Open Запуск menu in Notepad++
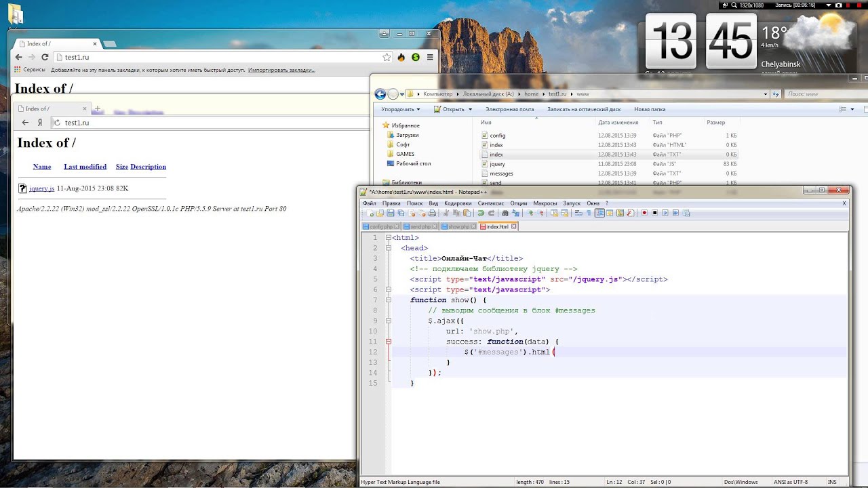 pos(572,203)
